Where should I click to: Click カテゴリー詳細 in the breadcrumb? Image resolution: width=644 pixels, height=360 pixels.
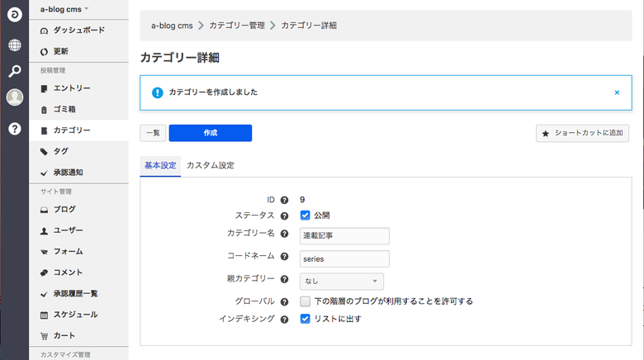(309, 26)
